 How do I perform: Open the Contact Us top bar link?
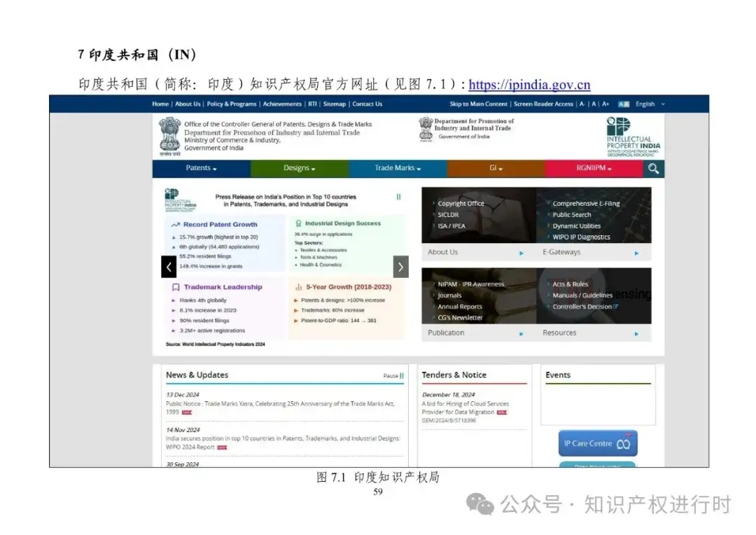click(367, 104)
